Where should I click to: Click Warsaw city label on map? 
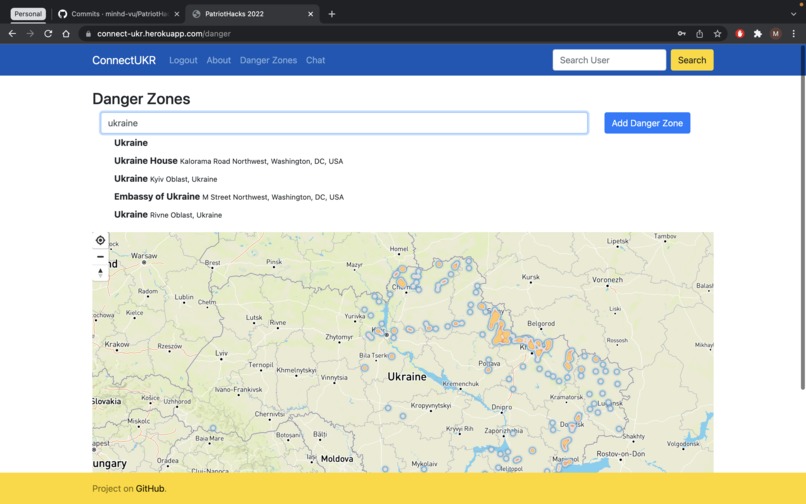tap(144, 256)
